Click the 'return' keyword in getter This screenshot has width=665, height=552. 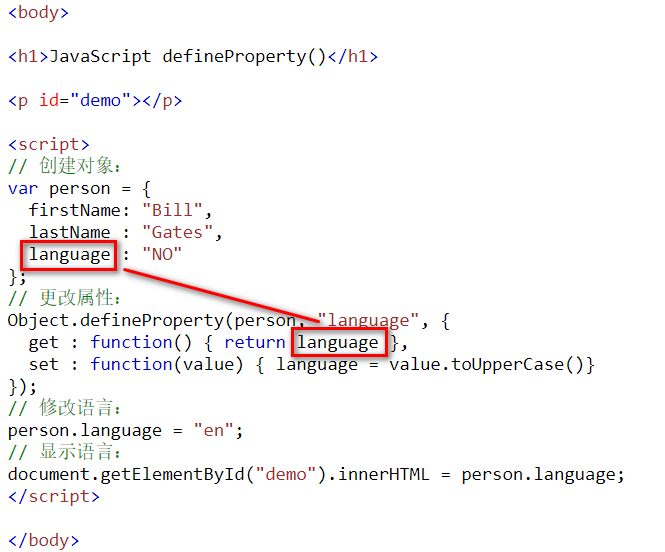click(254, 343)
